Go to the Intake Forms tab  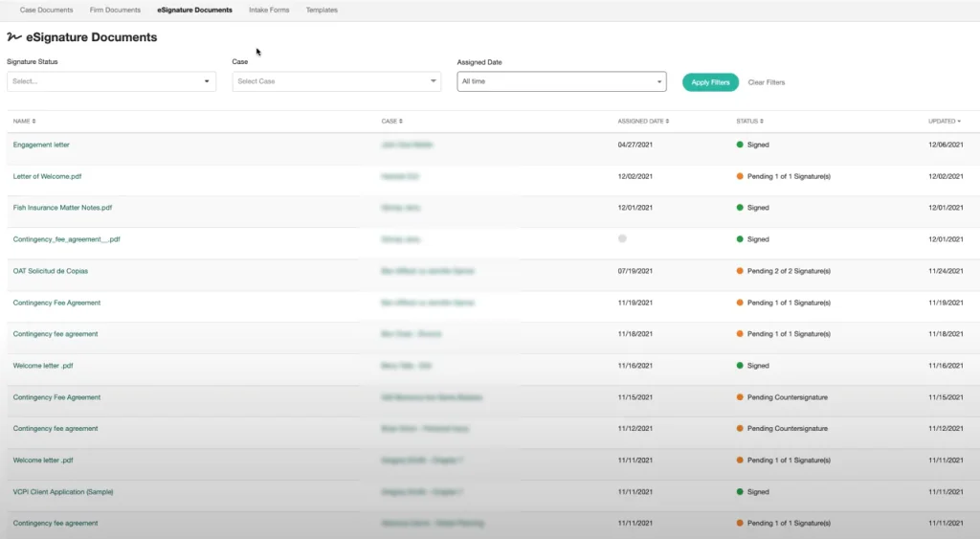point(269,11)
